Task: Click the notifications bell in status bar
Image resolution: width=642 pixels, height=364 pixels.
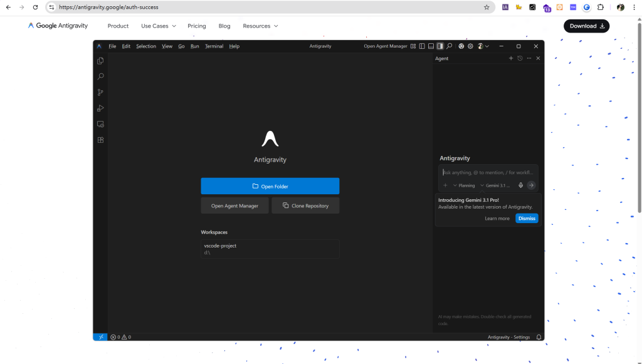Action: [x=539, y=337]
